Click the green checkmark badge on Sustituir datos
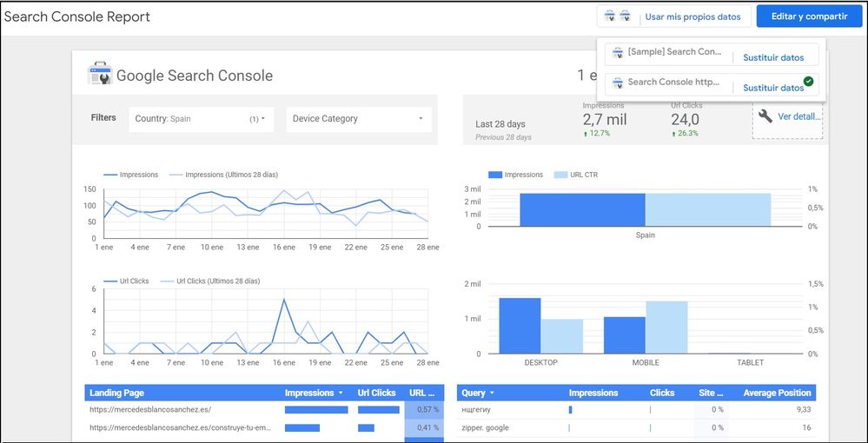This screenshot has height=443, width=868. tap(809, 82)
